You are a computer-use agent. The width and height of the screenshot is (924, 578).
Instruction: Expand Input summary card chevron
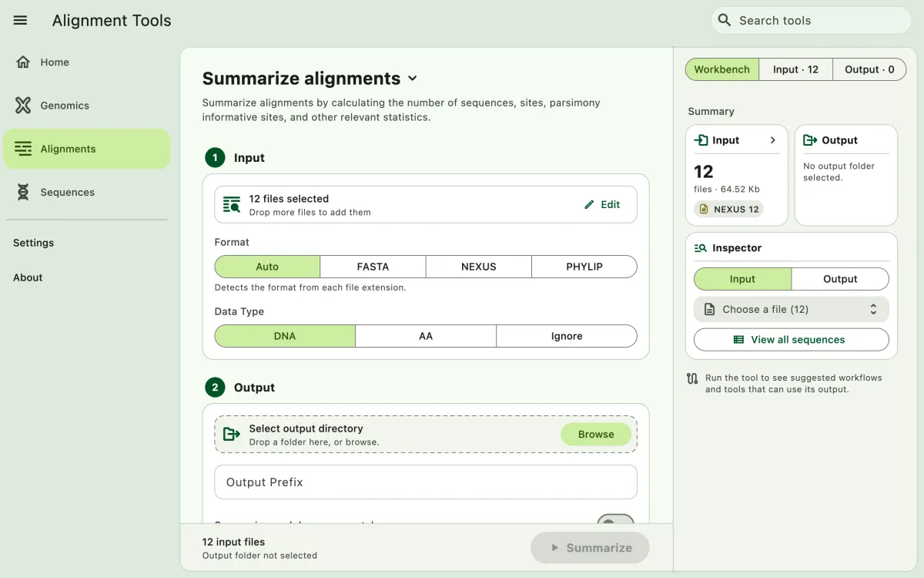pos(773,140)
